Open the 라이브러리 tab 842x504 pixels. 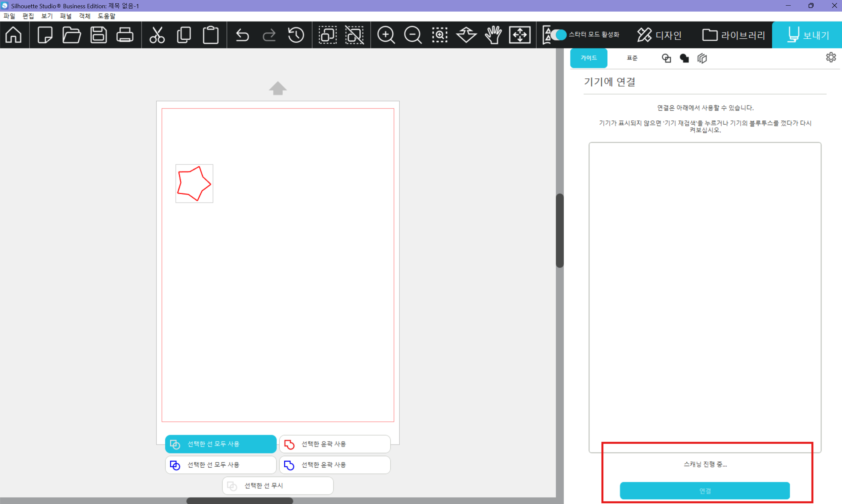[x=734, y=35]
